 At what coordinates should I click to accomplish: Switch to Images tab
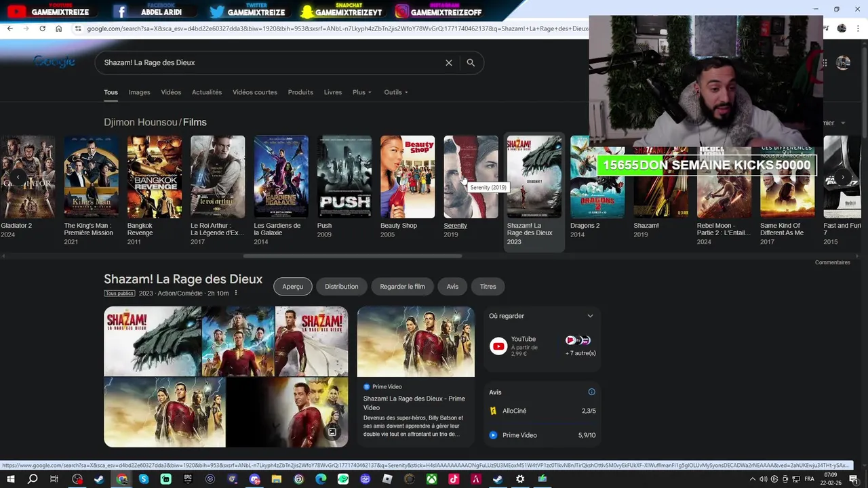[x=139, y=92]
